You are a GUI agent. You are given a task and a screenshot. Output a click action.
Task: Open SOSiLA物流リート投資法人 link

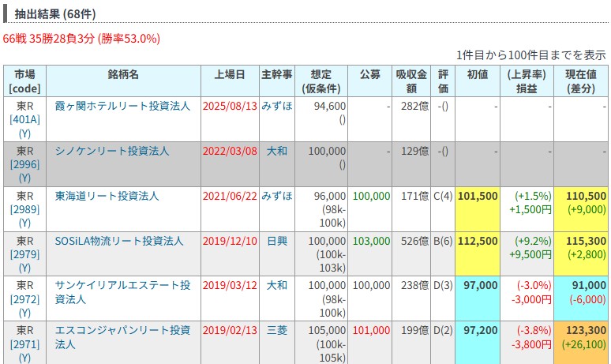click(119, 241)
